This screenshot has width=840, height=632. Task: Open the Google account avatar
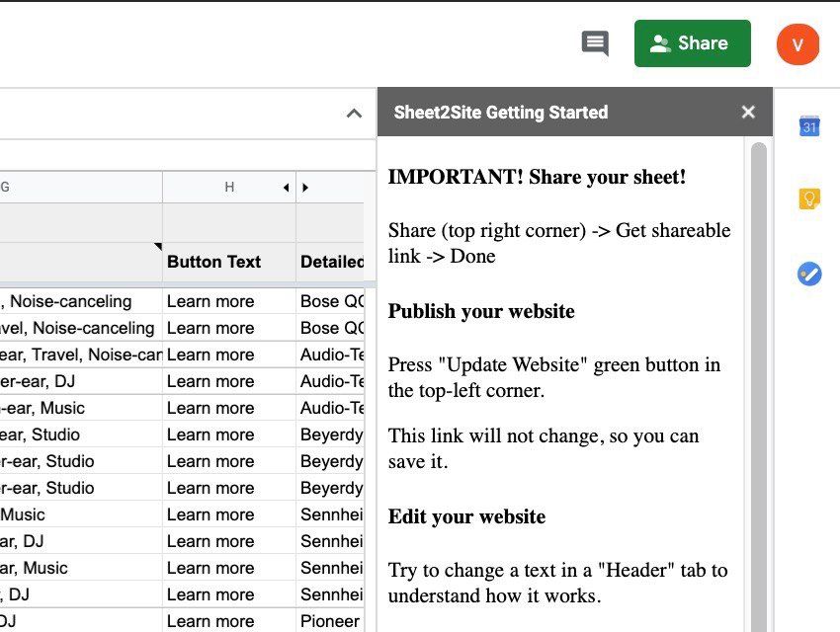[798, 44]
